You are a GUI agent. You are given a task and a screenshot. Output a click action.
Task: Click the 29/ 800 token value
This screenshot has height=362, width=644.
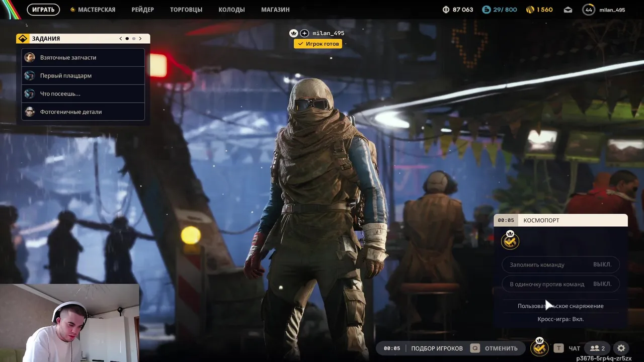tap(505, 10)
